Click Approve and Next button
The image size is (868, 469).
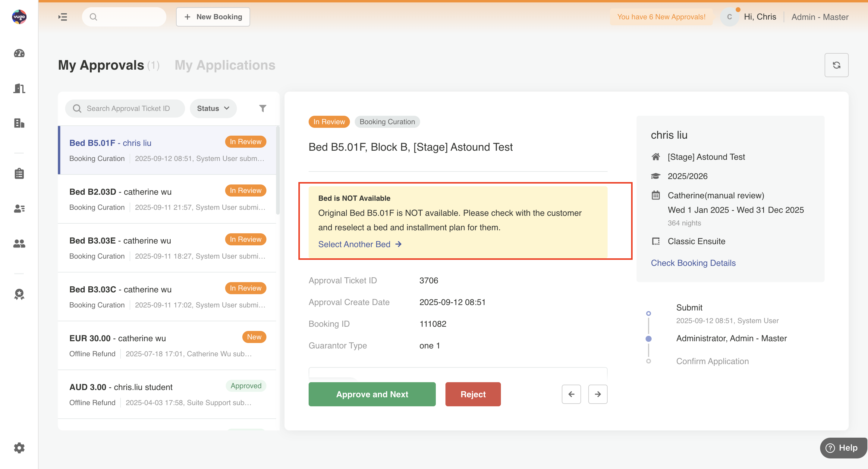coord(372,394)
